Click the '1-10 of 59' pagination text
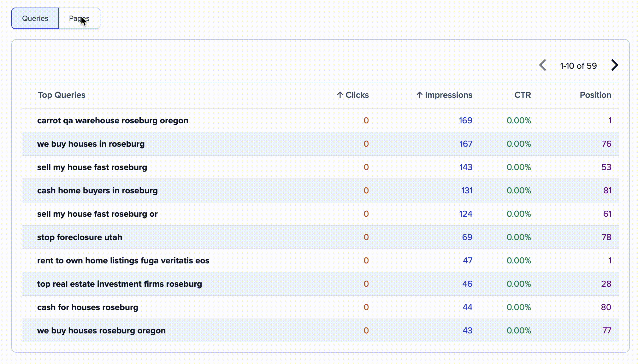 [578, 66]
